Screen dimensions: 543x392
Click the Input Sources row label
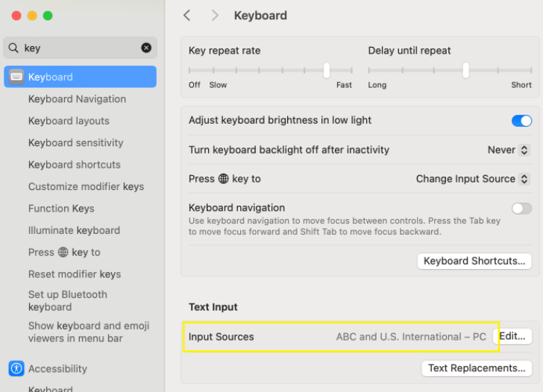click(222, 337)
